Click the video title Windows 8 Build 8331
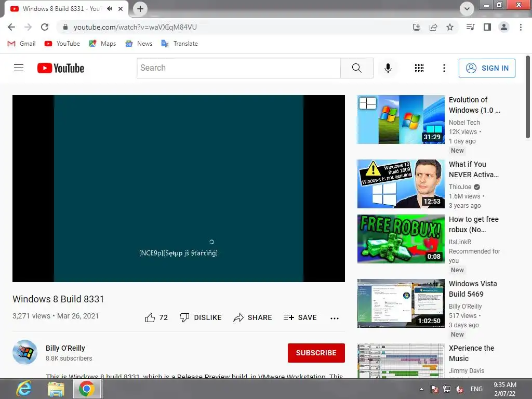 (x=58, y=299)
